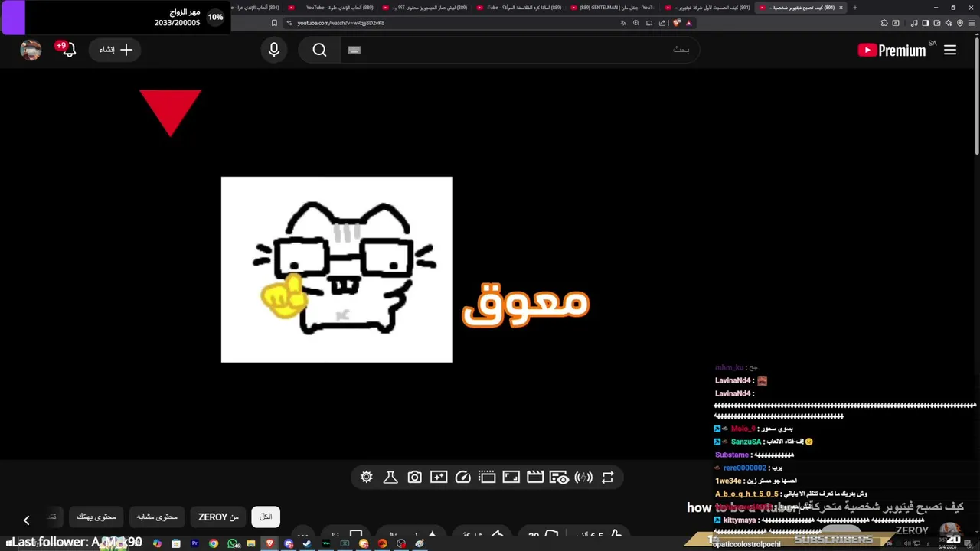
Task: Click the clapperboard cinema mode icon
Action: click(535, 478)
